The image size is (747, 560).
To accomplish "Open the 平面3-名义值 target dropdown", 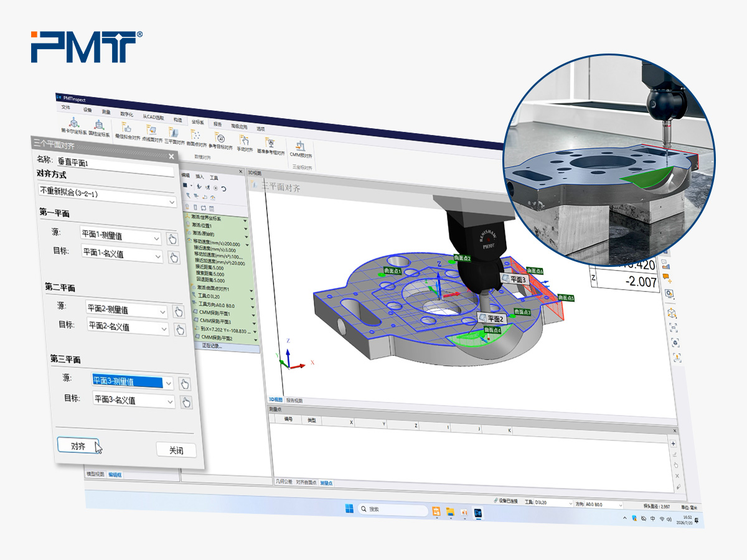I will tap(134, 401).
